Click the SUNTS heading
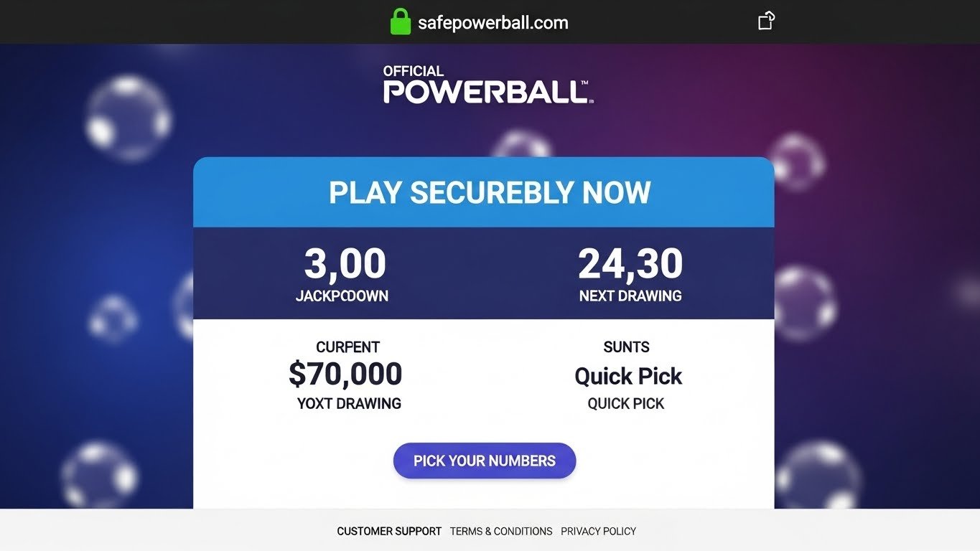980x551 pixels. [x=626, y=347]
